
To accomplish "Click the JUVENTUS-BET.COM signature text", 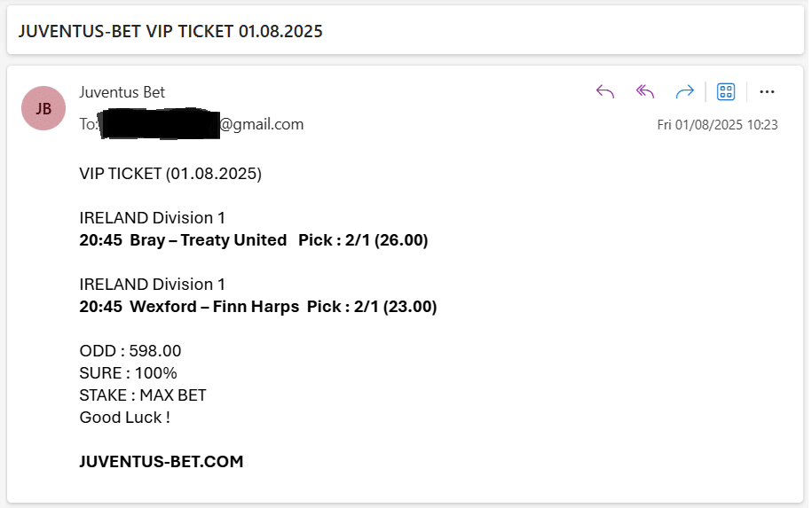I will point(161,461).
